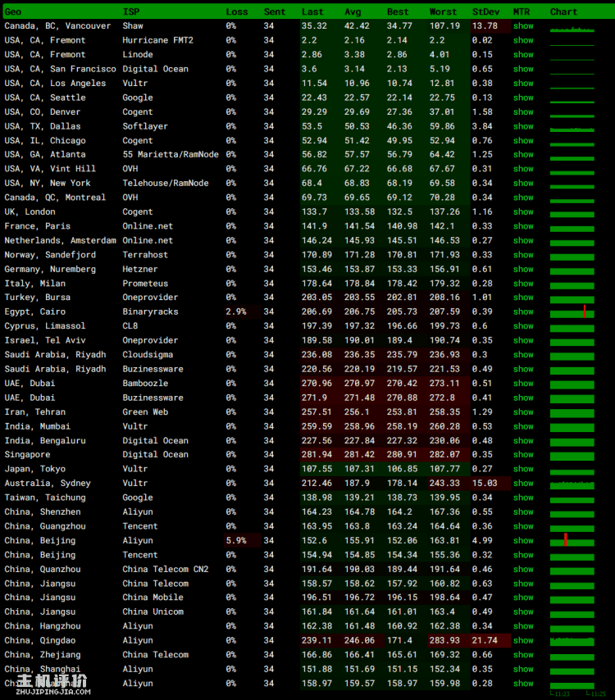Screen dimensions: 615x700
Task: Click the Worst column header
Action: pyautogui.click(x=443, y=11)
